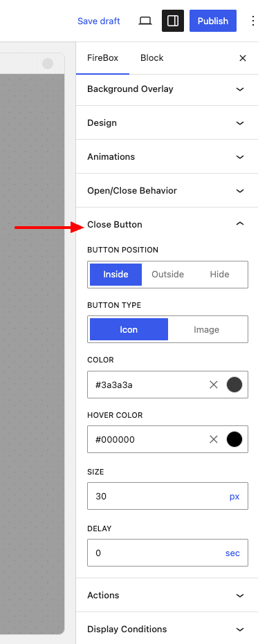The width and height of the screenshot is (258, 644).
Task: Choose Image button type
Action: tap(206, 329)
